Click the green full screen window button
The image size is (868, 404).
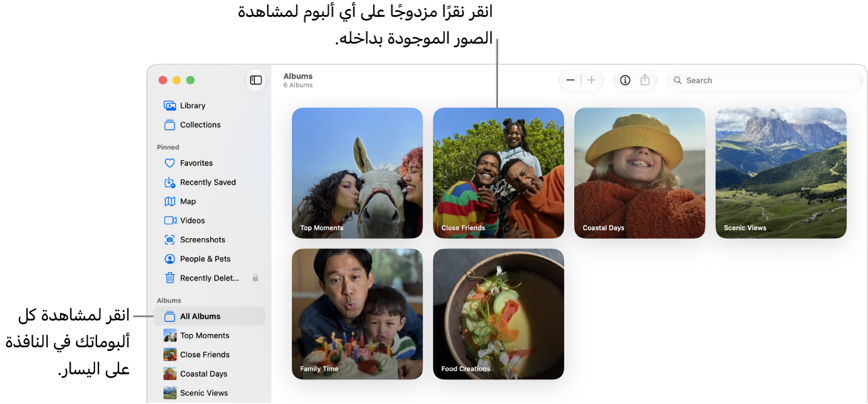point(190,80)
